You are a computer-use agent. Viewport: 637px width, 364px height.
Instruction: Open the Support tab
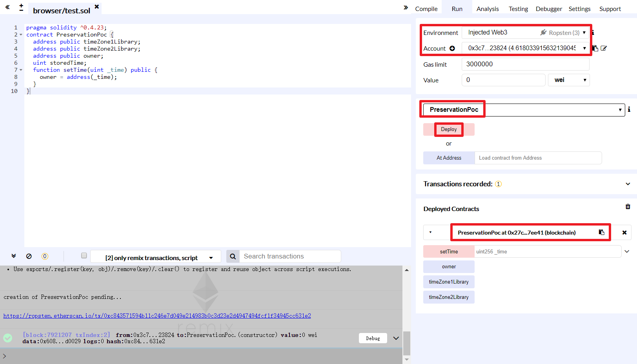(610, 9)
